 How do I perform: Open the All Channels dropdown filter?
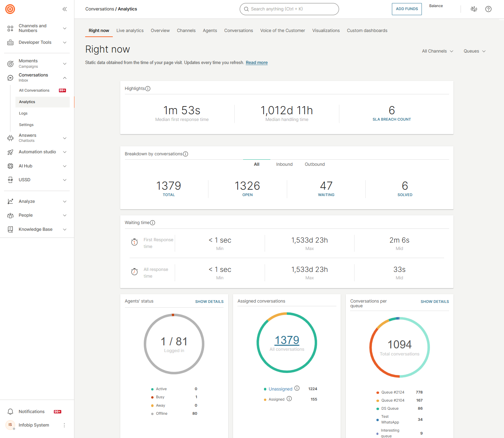[437, 51]
